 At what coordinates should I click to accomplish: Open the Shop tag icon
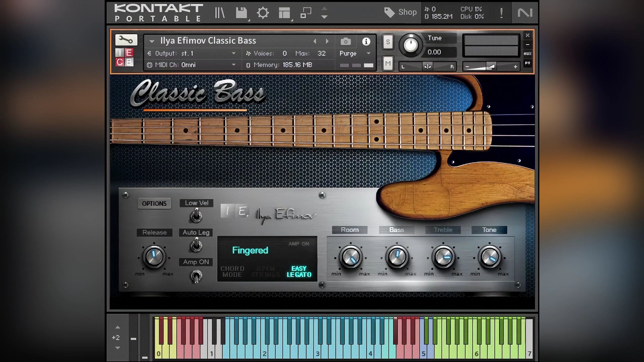tap(389, 12)
